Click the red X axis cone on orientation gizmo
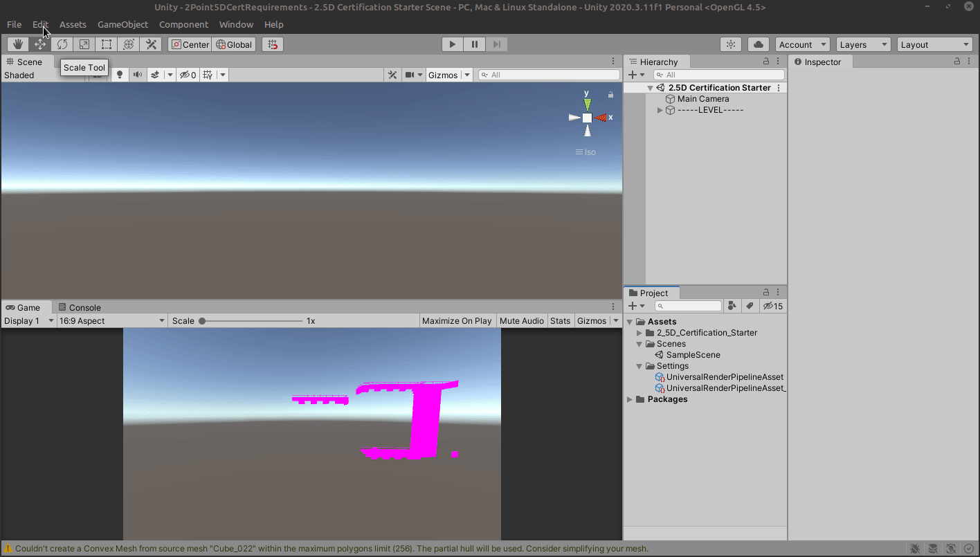The height and width of the screenshot is (557, 980). [601, 118]
